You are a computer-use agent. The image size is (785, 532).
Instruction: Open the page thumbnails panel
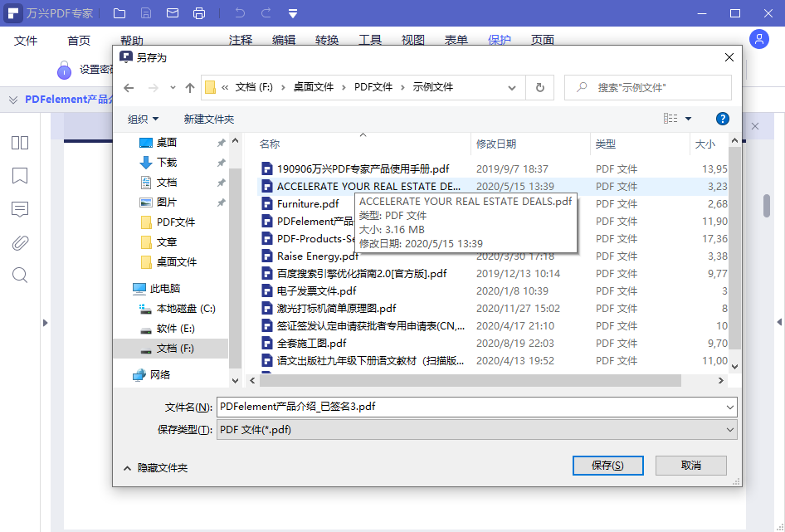pyautogui.click(x=19, y=142)
